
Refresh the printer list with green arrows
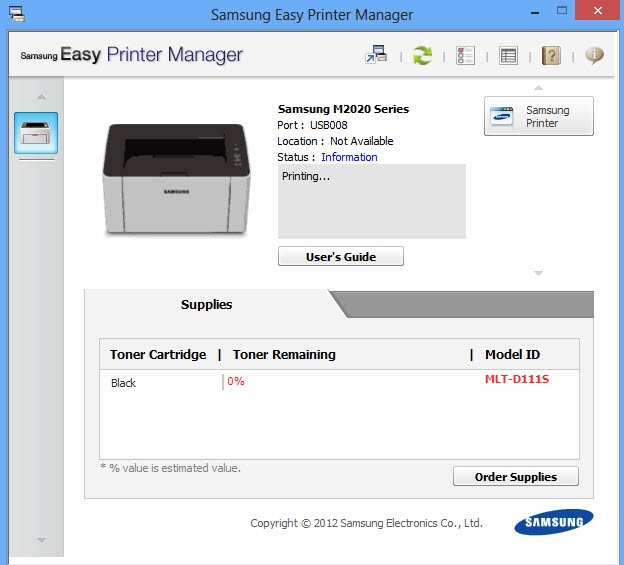[422, 55]
